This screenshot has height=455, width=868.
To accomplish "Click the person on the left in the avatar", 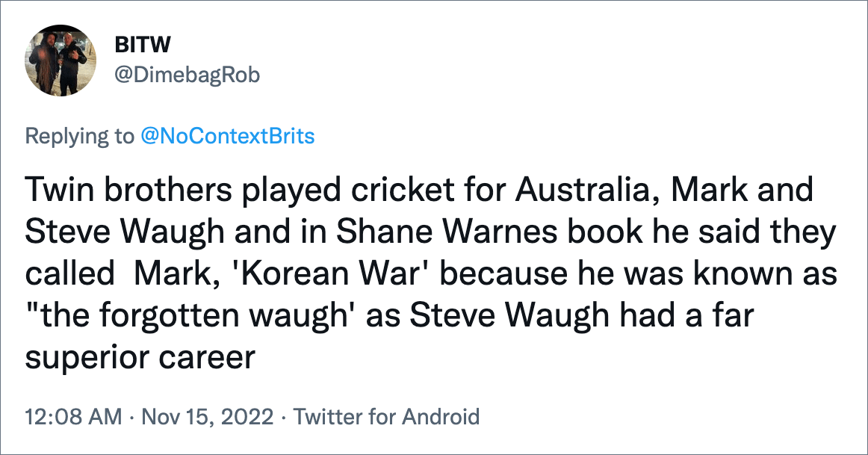I will pos(46,62).
